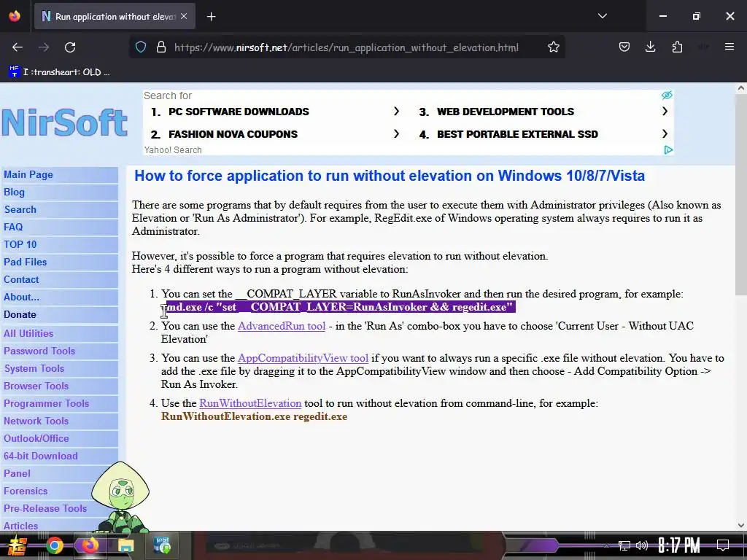The width and height of the screenshot is (747, 560).
Task: Open All Utilities in sidebar
Action: (28, 333)
